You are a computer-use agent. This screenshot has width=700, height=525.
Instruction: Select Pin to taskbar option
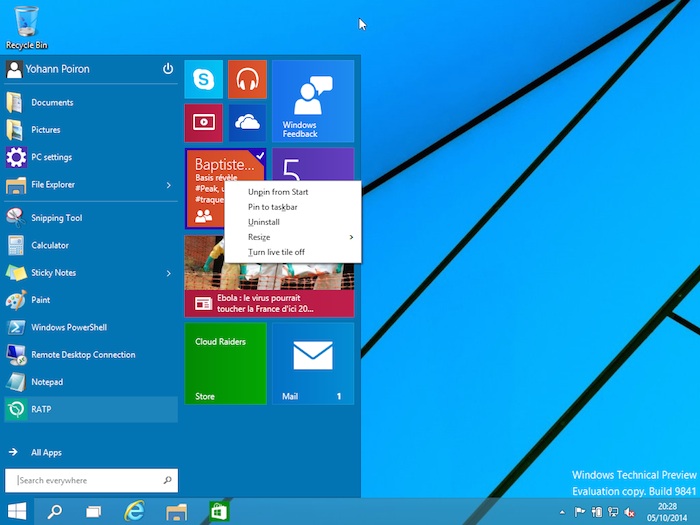(x=272, y=207)
